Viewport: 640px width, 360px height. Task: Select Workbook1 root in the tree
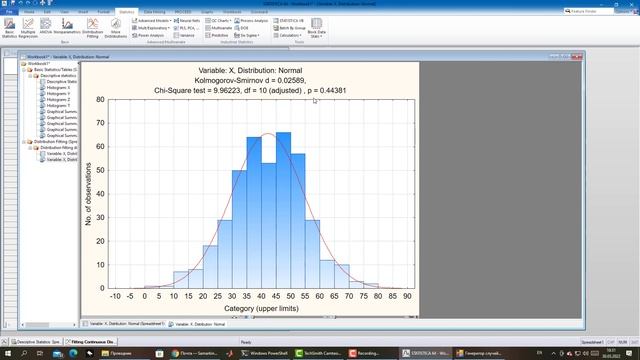[x=39, y=64]
